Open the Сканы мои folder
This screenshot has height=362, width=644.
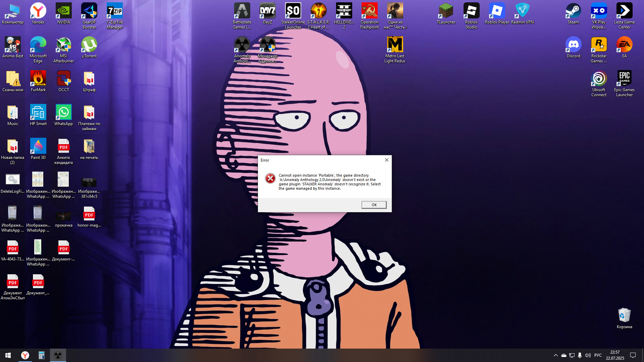pos(13,81)
